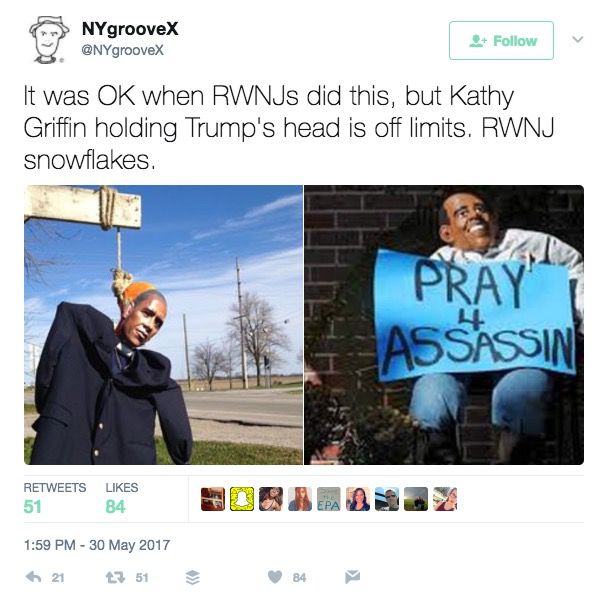Open the tweet timestamp 30 May 2017
Viewport: 601px width, 594px height.
point(97,545)
